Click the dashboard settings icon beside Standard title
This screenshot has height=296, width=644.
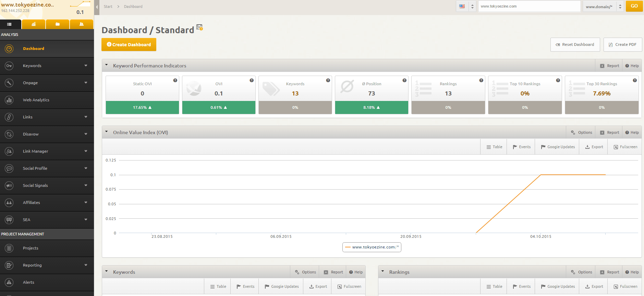pyautogui.click(x=199, y=27)
